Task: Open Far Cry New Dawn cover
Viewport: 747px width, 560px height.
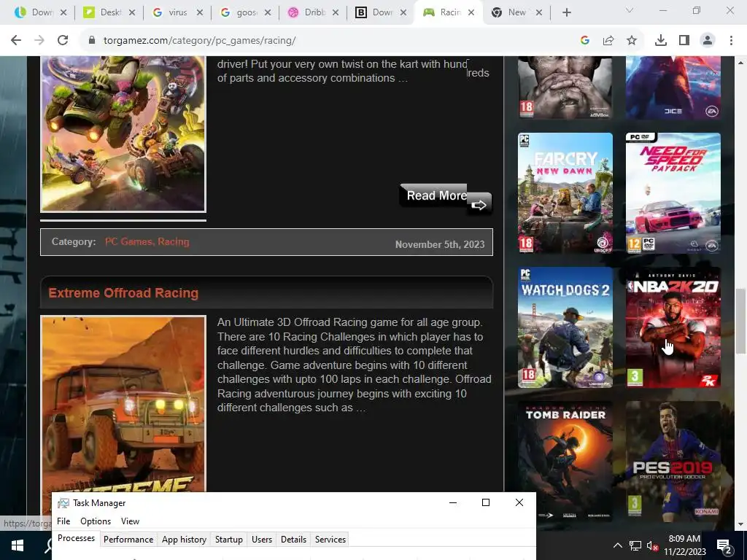Action: pyautogui.click(x=565, y=193)
